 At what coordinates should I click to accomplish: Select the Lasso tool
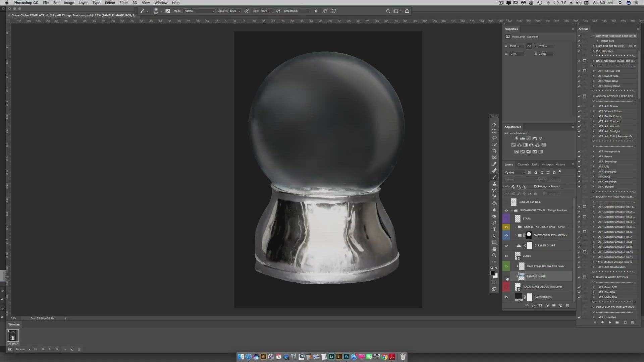(x=494, y=138)
